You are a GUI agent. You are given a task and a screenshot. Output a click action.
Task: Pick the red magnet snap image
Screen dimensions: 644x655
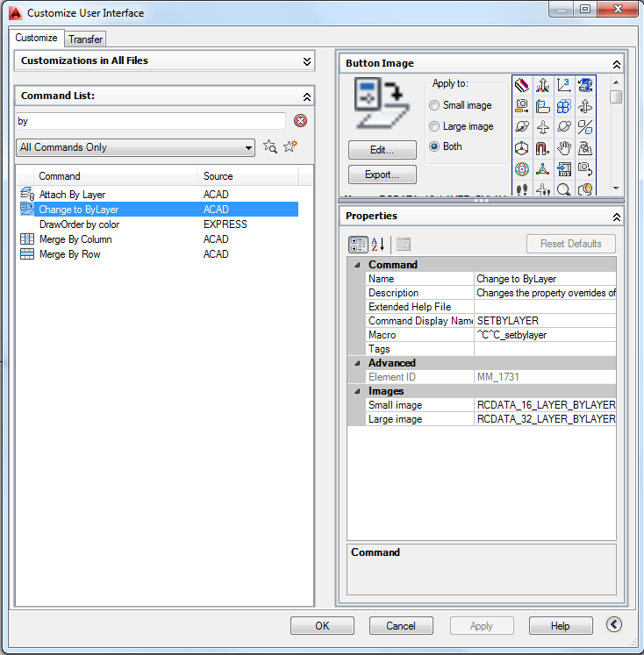[x=543, y=148]
